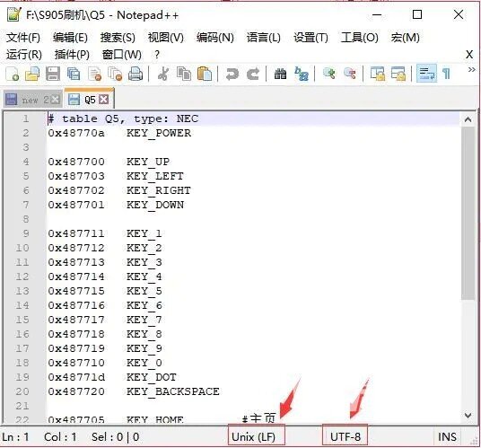The height and width of the screenshot is (448, 481).
Task: Click the Paste clipboard icon
Action: click(205, 74)
